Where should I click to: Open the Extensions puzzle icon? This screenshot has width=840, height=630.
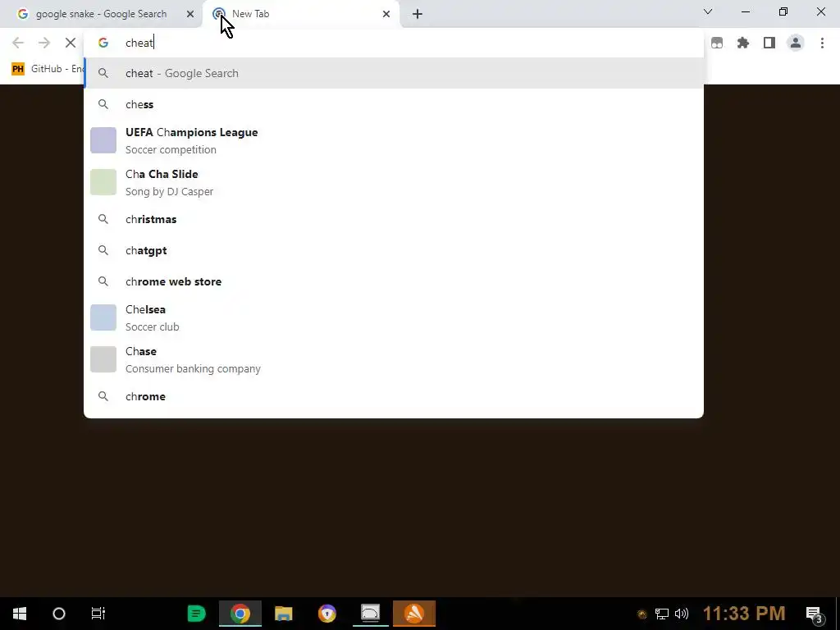(x=743, y=43)
